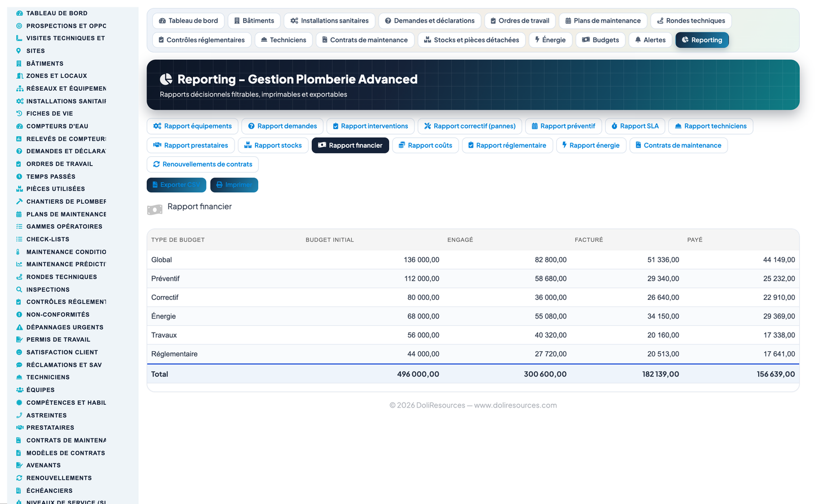Show the Rapport énergie report
This screenshot has width=815, height=504.
pos(591,145)
